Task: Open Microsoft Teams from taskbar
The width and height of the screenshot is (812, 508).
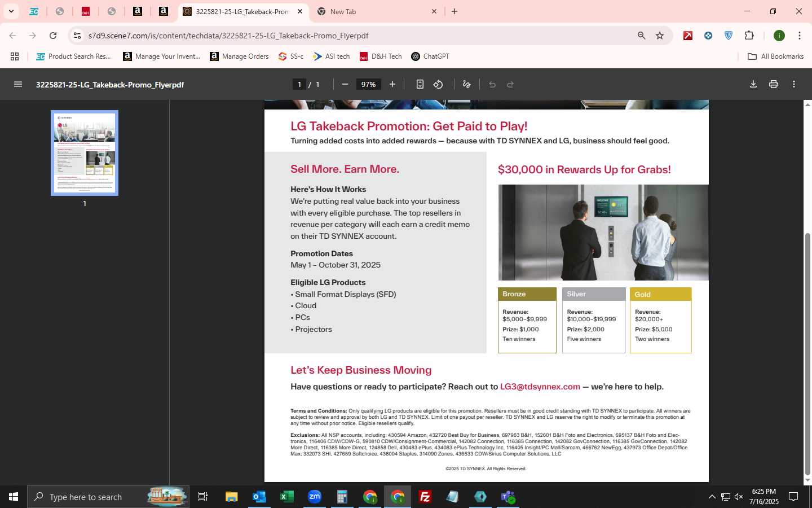Action: coord(508,497)
